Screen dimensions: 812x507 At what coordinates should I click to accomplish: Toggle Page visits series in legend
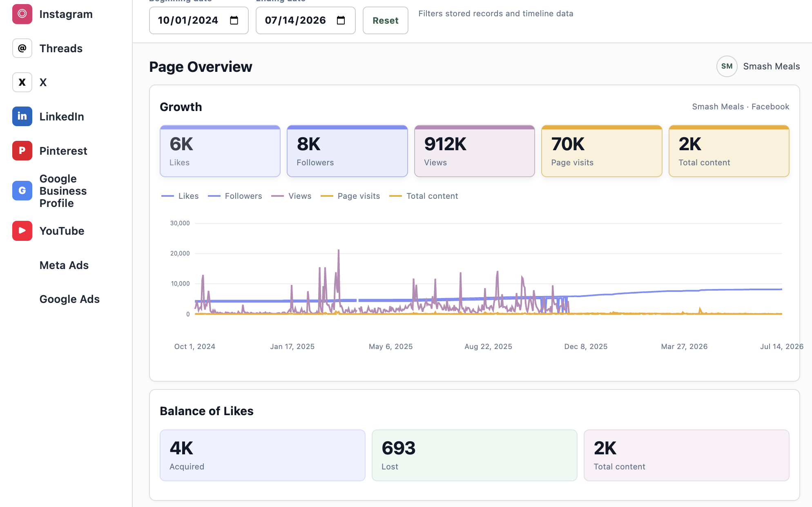pos(350,196)
